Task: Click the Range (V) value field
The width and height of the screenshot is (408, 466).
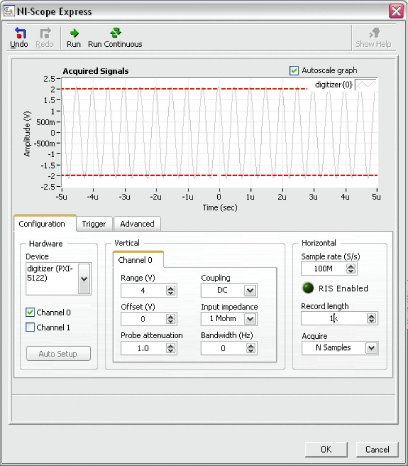Action: (143, 290)
